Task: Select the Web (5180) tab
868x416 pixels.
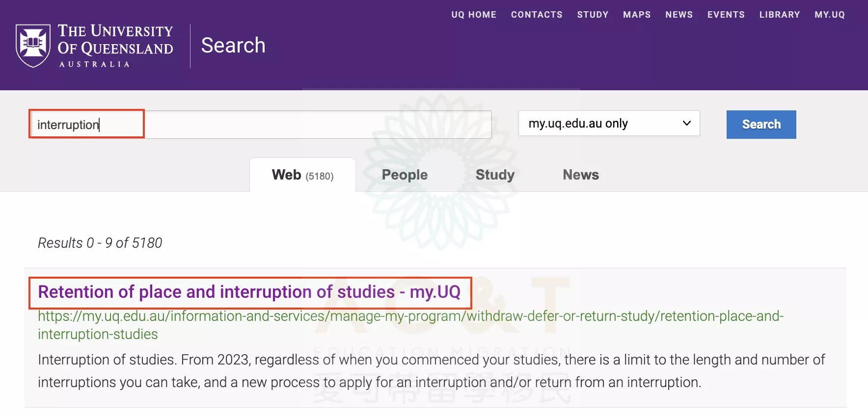Action: [302, 175]
